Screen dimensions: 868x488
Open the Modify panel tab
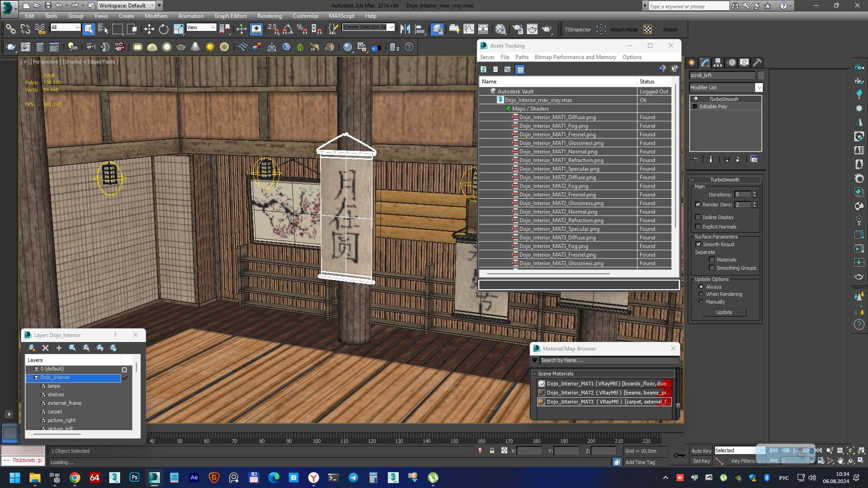705,62
